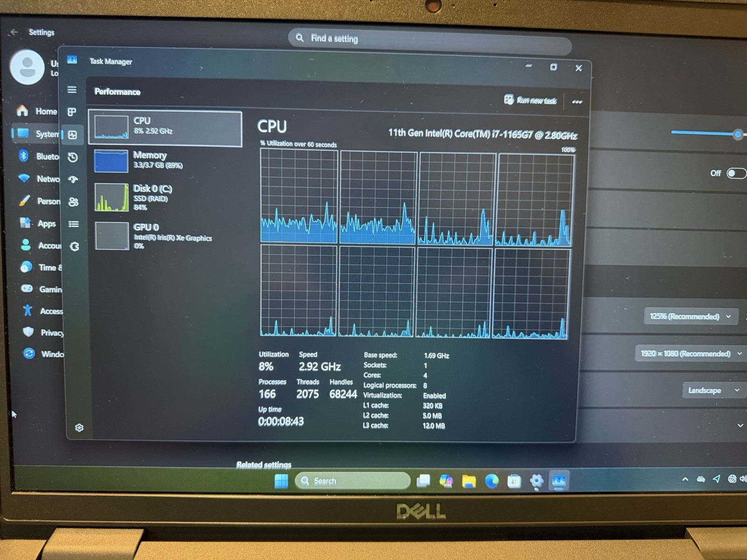Image resolution: width=747 pixels, height=560 pixels.
Task: Open Bluetooth & devices in Settings sidebar
Action: click(37, 156)
